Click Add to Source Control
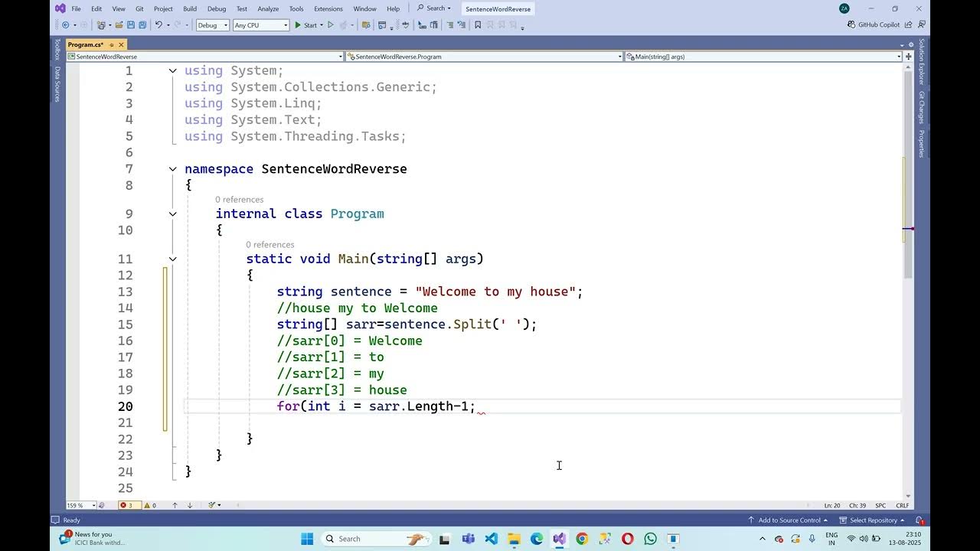980x551 pixels. point(788,520)
